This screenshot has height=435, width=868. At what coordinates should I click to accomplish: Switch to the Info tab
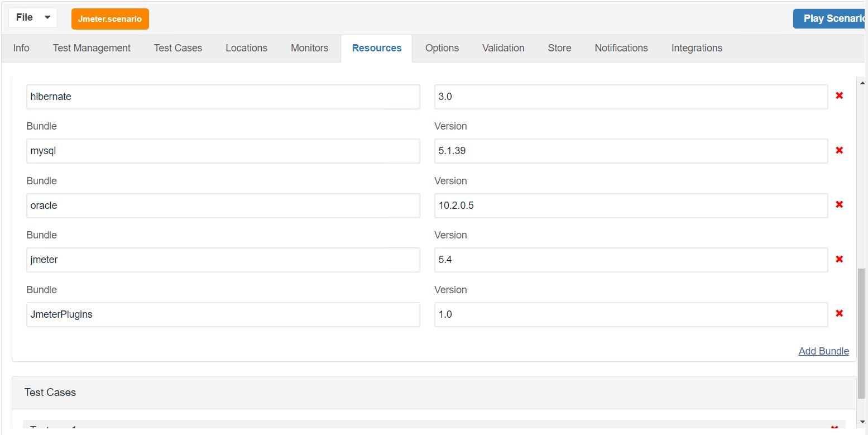point(21,48)
